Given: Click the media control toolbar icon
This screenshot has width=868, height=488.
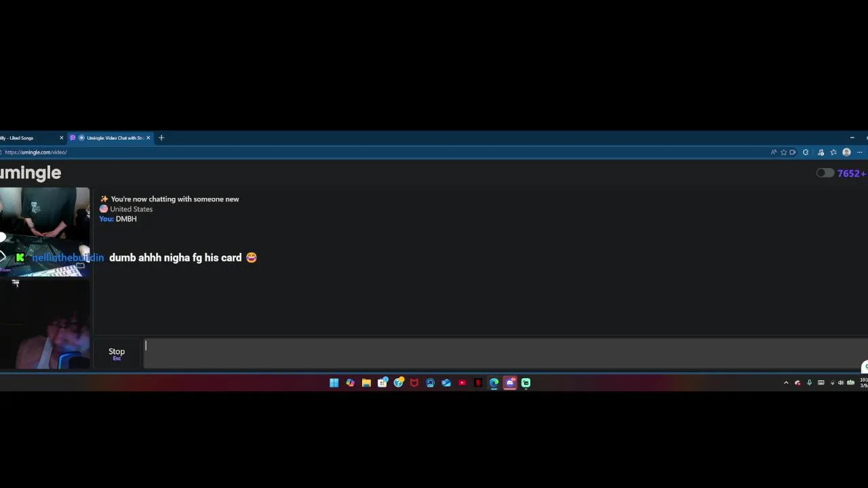Looking at the screenshot, I should 821,152.
